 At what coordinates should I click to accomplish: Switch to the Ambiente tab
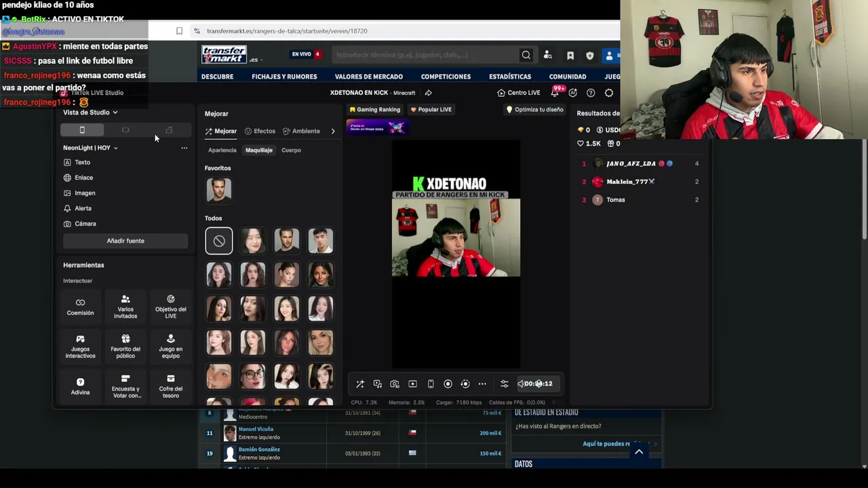pos(301,131)
